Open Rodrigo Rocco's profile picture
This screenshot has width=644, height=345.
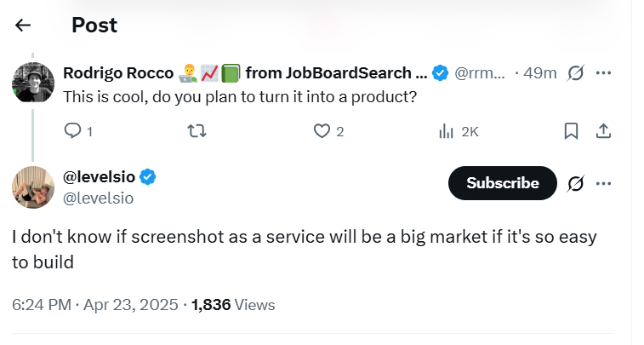click(x=33, y=83)
